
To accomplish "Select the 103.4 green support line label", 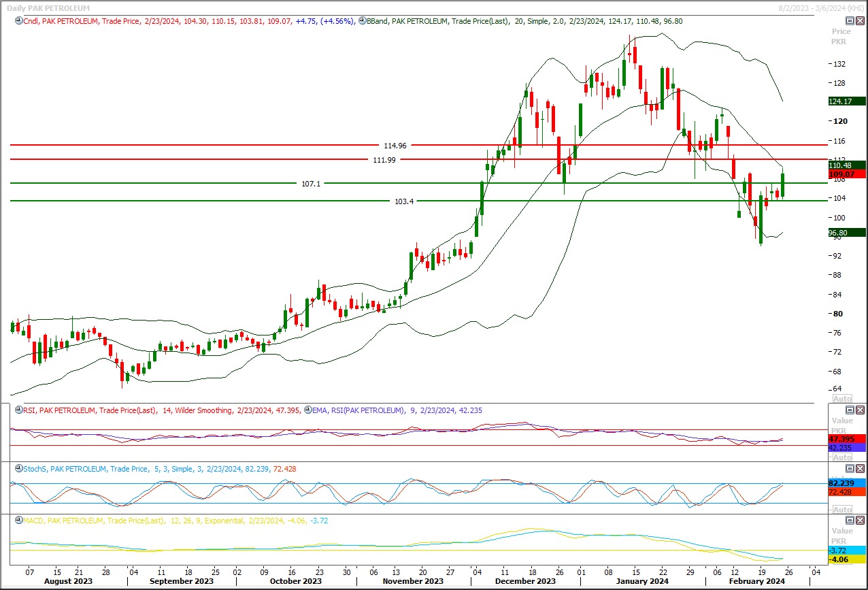I will 403,201.
